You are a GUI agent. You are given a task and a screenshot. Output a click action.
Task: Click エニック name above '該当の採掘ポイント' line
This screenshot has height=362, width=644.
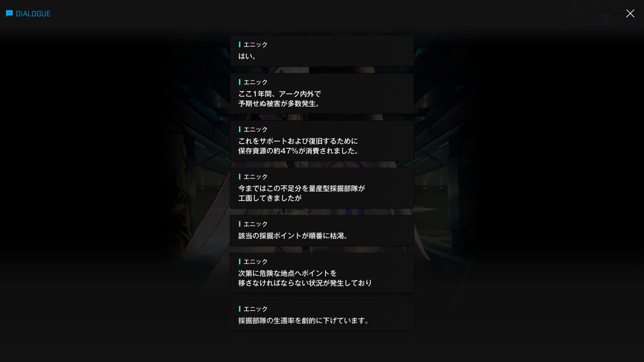[x=256, y=224]
